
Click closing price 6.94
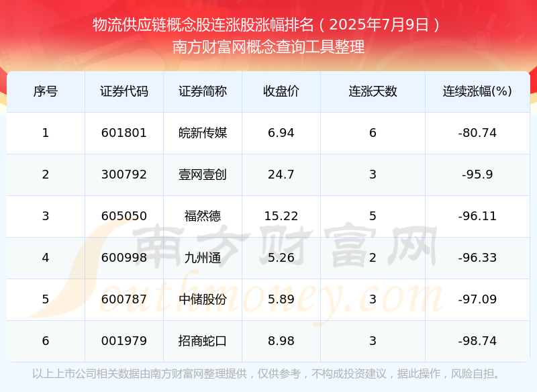[281, 133]
